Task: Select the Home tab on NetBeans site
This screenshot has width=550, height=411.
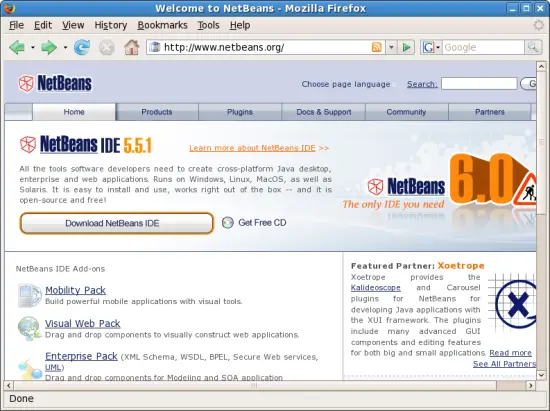Action: tap(74, 112)
